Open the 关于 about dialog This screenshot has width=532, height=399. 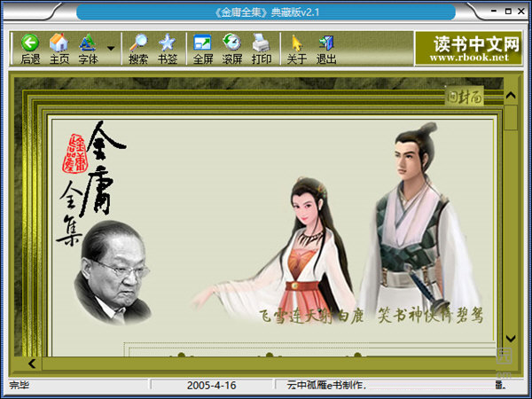(x=297, y=49)
